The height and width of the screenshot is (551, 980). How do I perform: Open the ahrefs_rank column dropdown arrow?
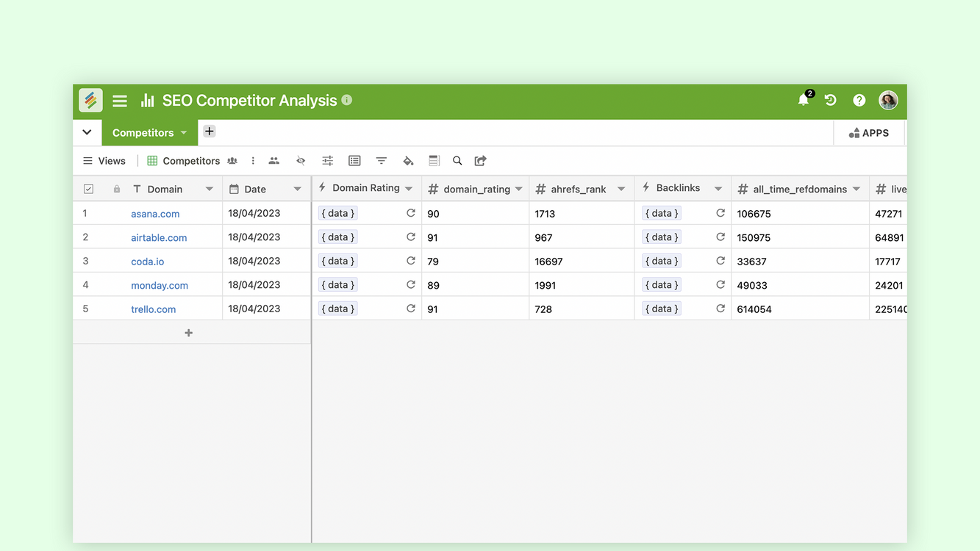pos(621,189)
